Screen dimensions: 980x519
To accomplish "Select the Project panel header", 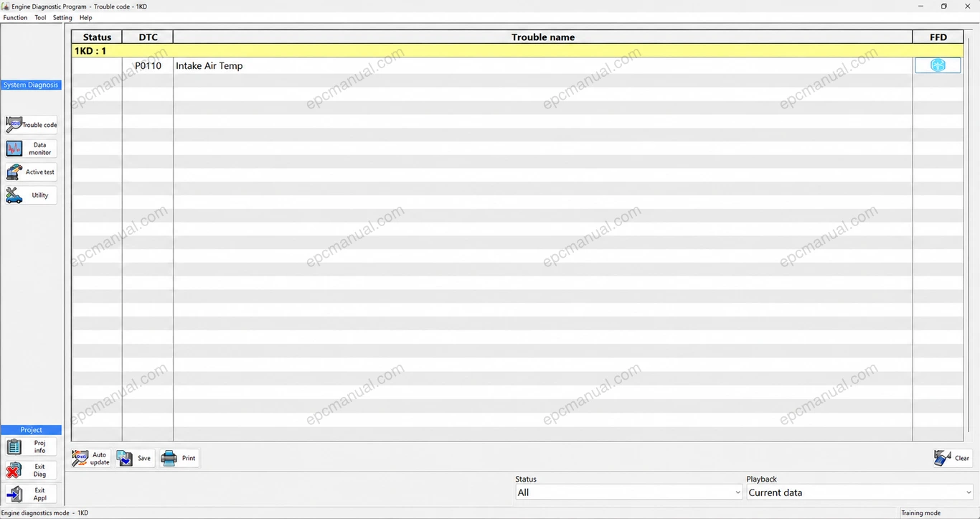I will click(31, 430).
